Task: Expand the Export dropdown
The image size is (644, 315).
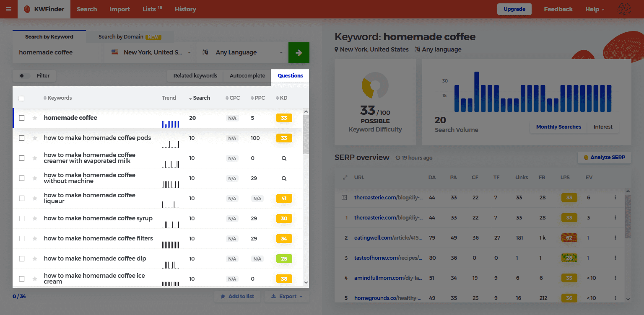Action: [287, 297]
